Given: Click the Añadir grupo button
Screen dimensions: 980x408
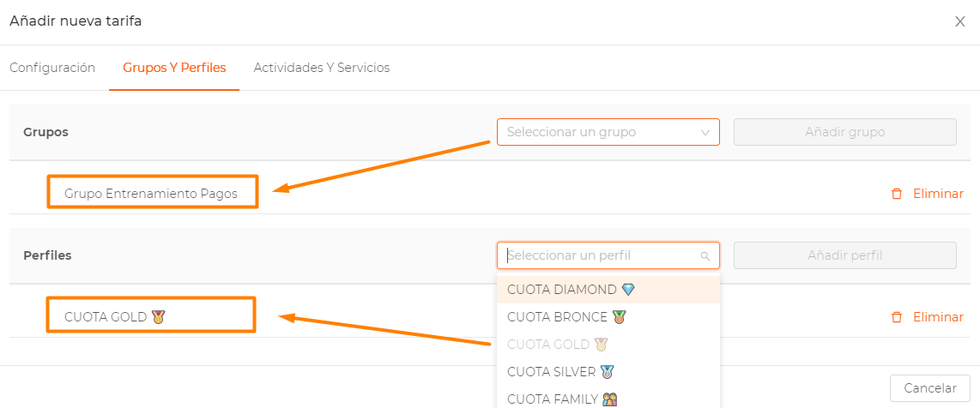Looking at the screenshot, I should click(845, 132).
